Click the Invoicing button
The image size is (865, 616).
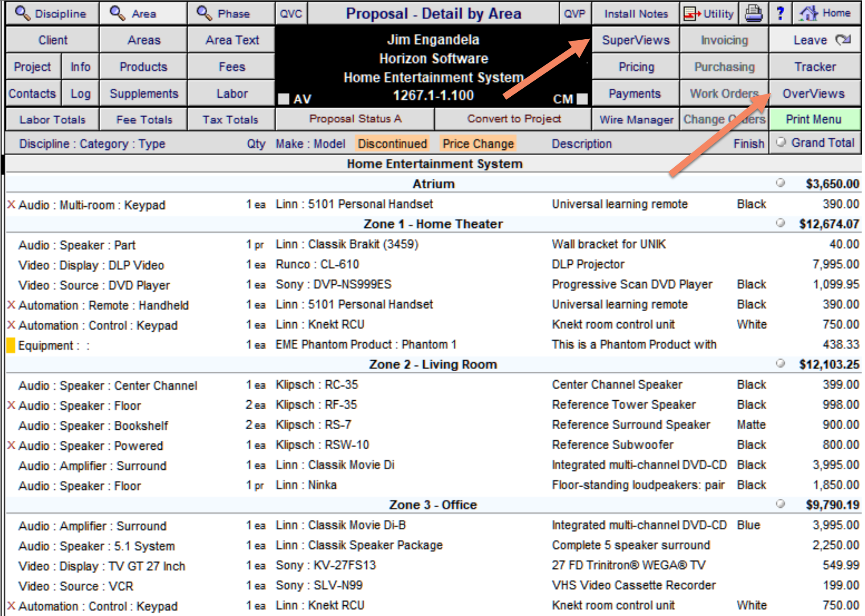coord(724,40)
